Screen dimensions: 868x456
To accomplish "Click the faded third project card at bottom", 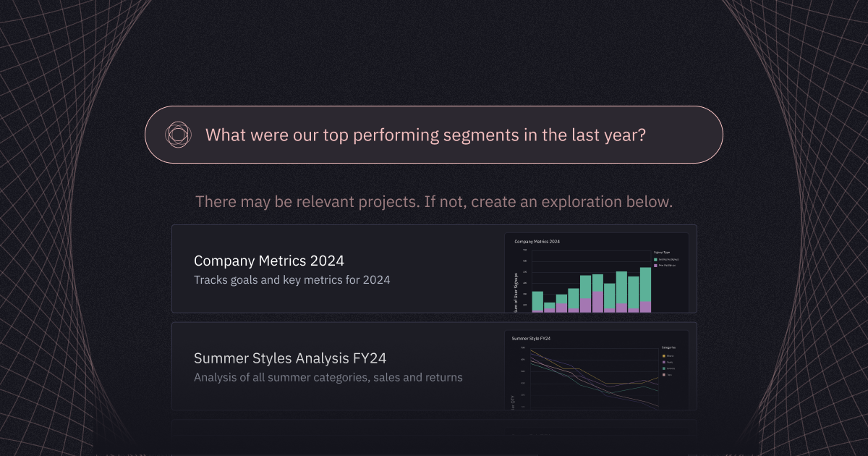I will tap(434, 434).
